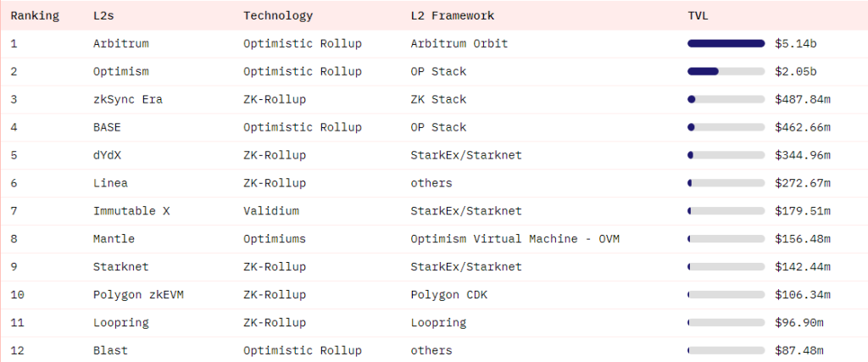Open the Starknet L2 entry
The width and height of the screenshot is (868, 362).
(x=120, y=267)
